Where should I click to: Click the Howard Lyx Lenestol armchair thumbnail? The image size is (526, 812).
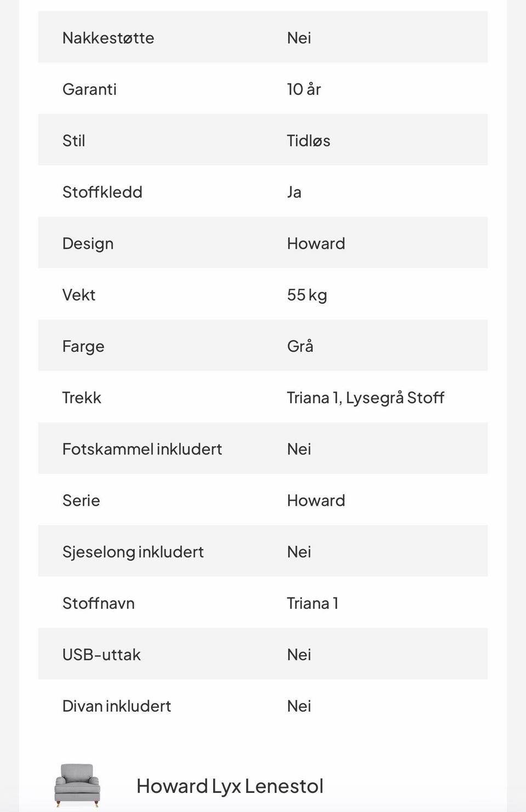pyautogui.click(x=77, y=786)
